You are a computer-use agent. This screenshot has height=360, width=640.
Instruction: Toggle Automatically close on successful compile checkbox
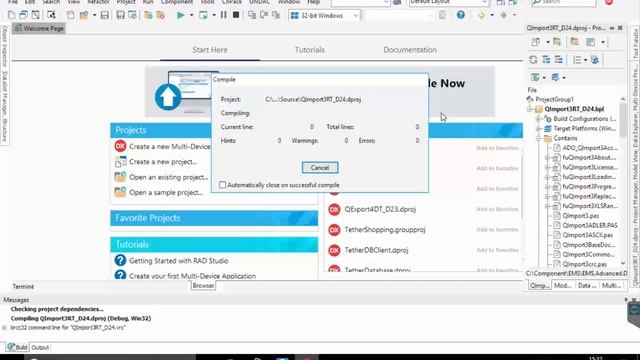point(222,185)
